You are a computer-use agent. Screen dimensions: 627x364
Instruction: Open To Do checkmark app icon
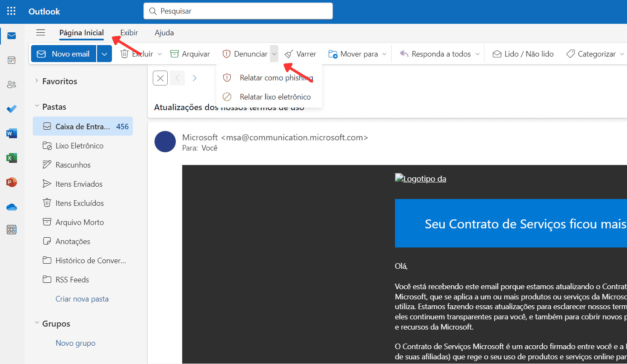pos(11,109)
